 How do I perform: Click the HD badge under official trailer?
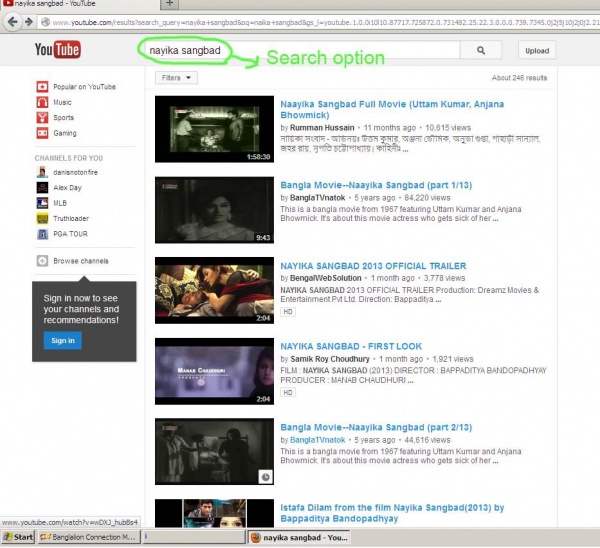(x=288, y=312)
